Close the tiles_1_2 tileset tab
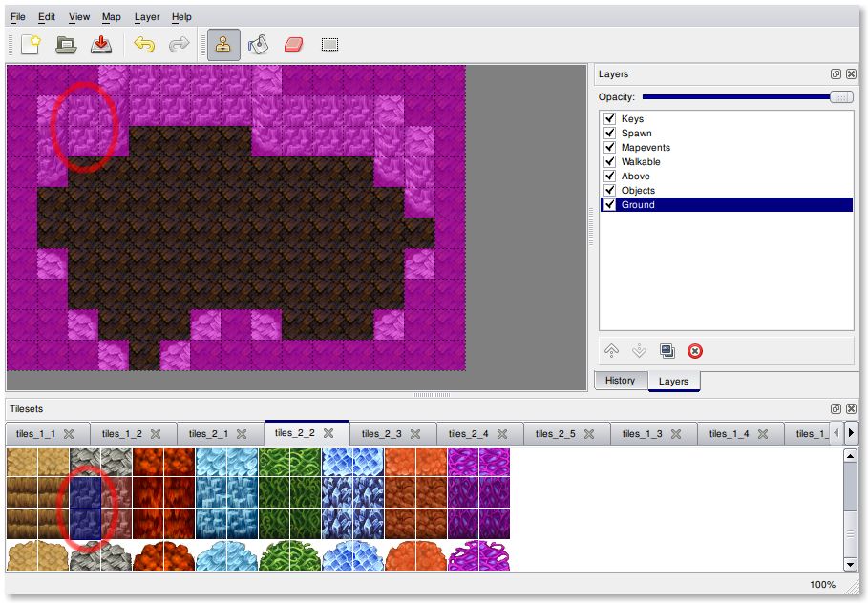This screenshot has height=603, width=868. pyautogui.click(x=156, y=434)
